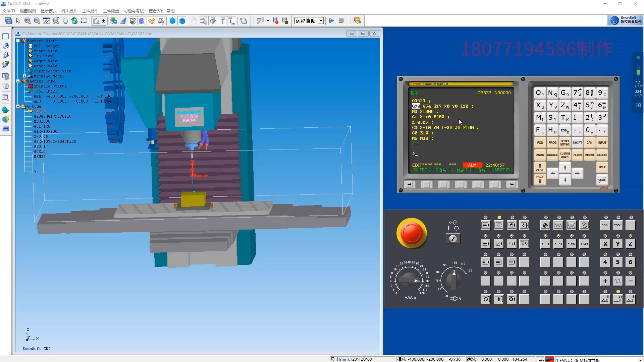Click the zoom in magnifier toolbar icon

click(28, 21)
